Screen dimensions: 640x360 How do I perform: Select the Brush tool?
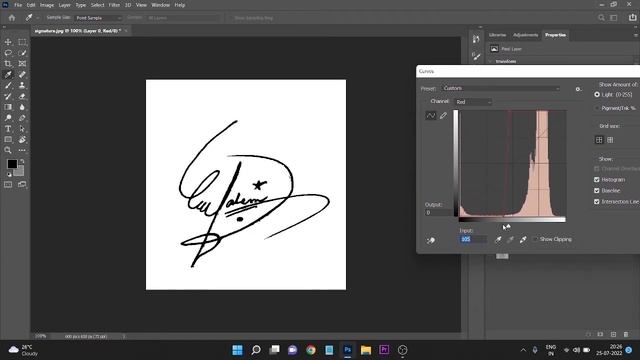8,85
